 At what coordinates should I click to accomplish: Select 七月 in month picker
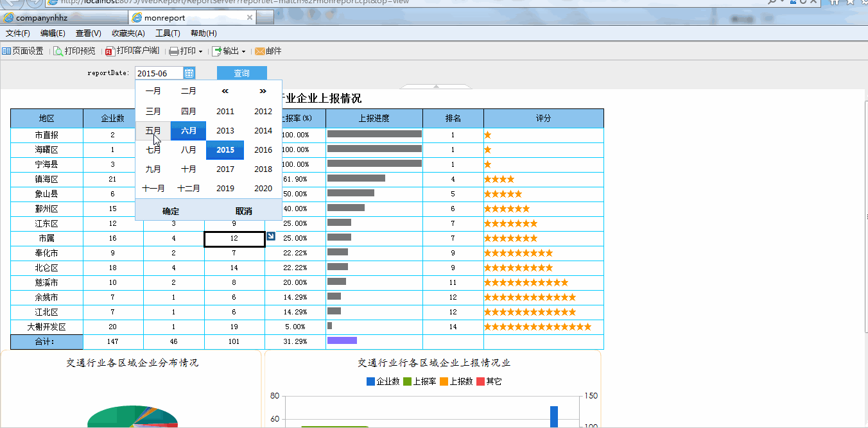tap(153, 150)
